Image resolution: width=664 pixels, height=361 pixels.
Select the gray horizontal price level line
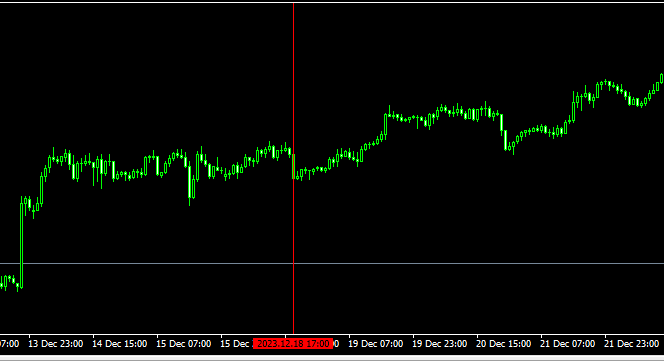click(332, 264)
